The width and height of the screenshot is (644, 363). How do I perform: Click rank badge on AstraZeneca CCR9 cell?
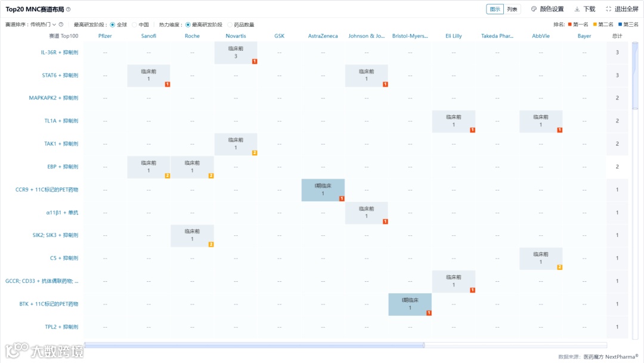click(x=342, y=199)
